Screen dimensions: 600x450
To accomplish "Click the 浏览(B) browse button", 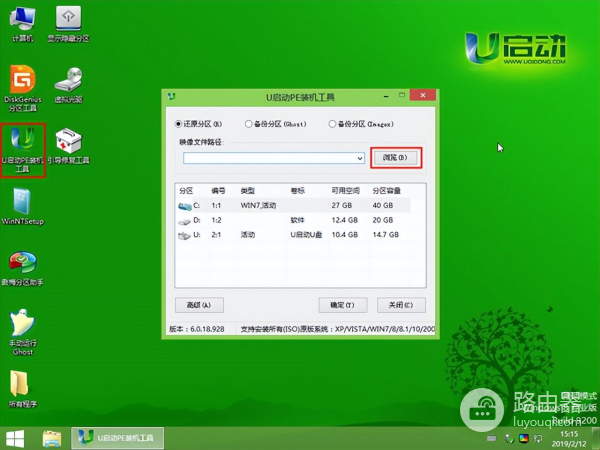I will 396,157.
